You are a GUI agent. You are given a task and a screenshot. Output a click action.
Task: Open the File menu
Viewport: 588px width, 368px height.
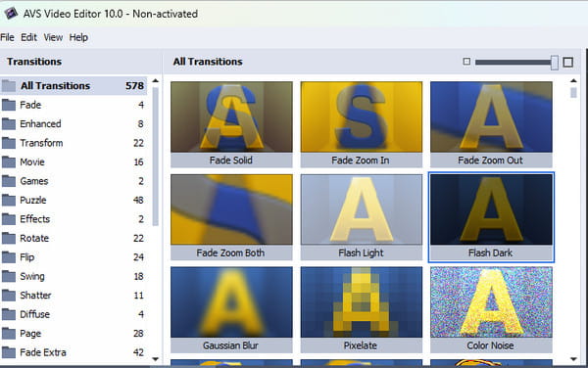[7, 37]
